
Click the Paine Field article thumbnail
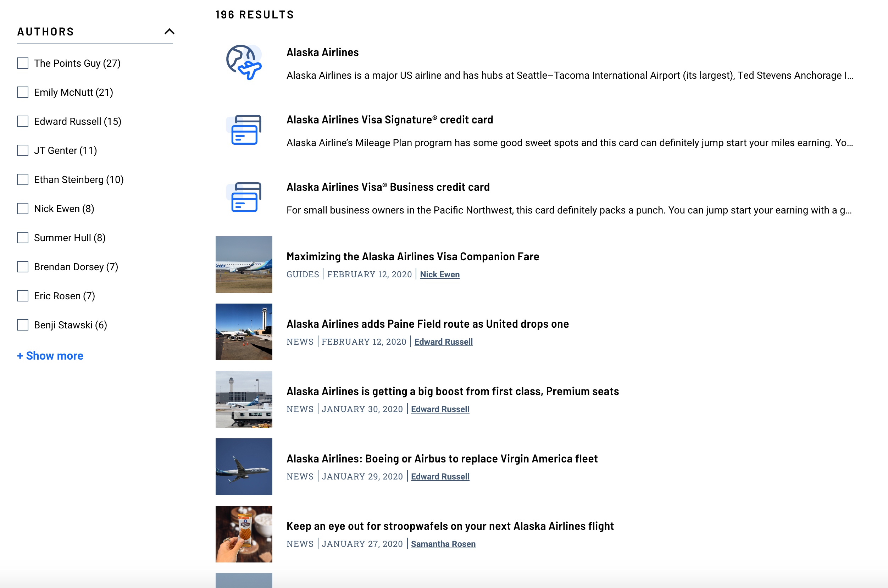244,332
